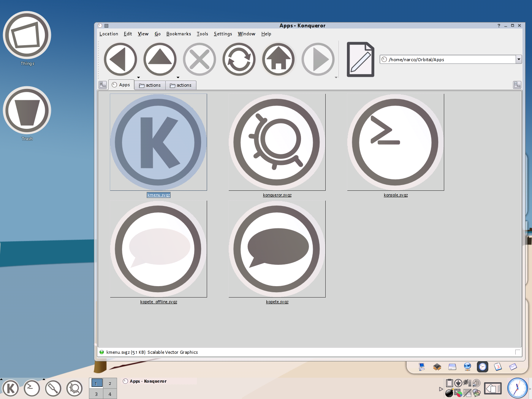Click the window menu icon in title bar
This screenshot has width=532, height=399.
coord(100,25)
